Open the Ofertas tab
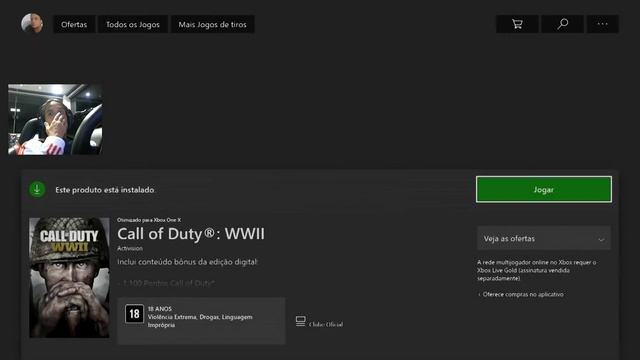The height and width of the screenshot is (360, 640). [x=74, y=24]
